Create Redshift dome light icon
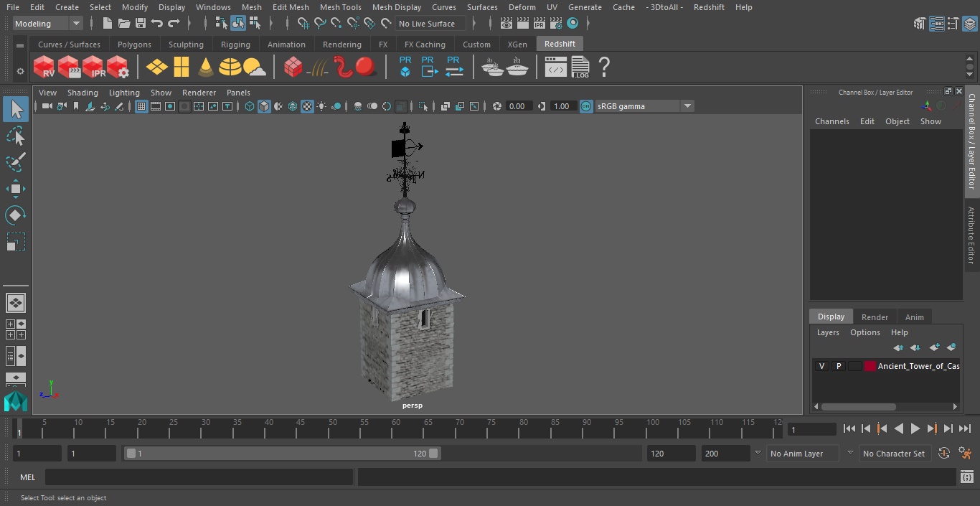The image size is (980, 506). pyautogui.click(x=230, y=67)
